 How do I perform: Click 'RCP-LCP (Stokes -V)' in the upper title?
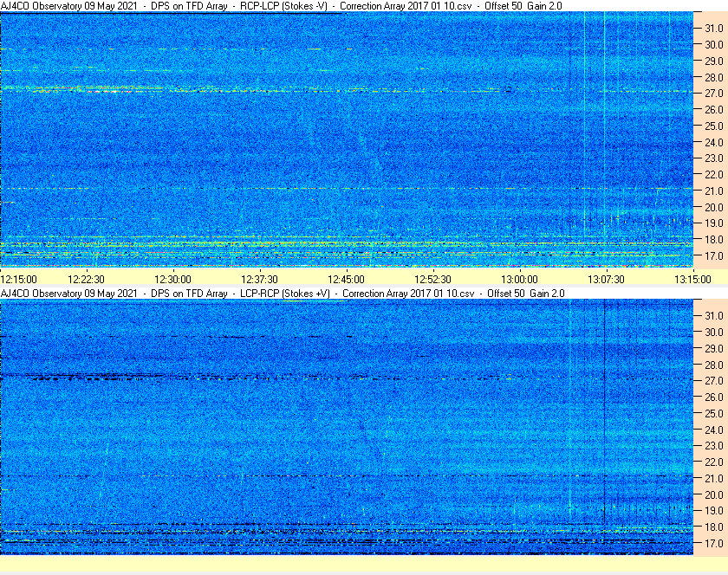coord(283,6)
